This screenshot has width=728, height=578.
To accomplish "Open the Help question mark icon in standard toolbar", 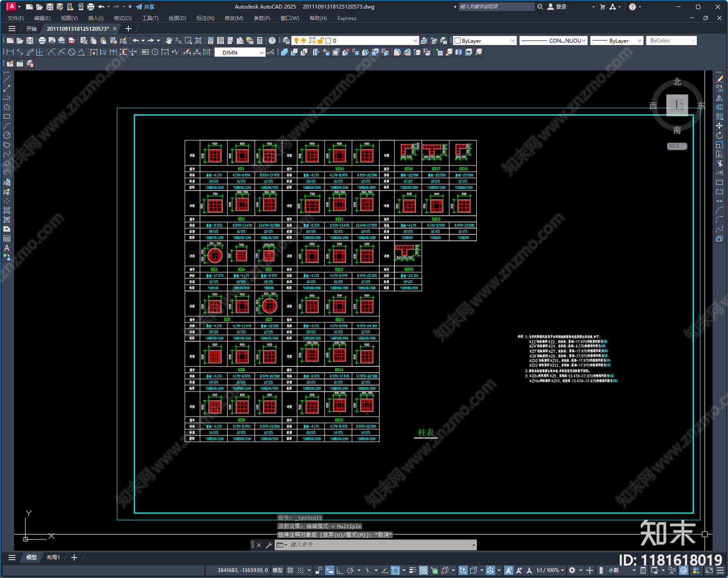I will click(x=272, y=41).
